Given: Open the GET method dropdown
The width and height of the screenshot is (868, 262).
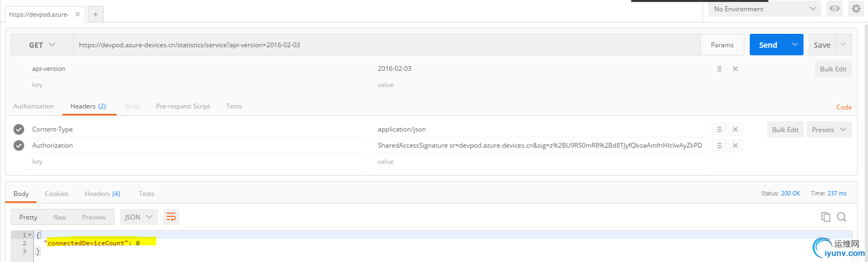Looking at the screenshot, I should tap(42, 45).
